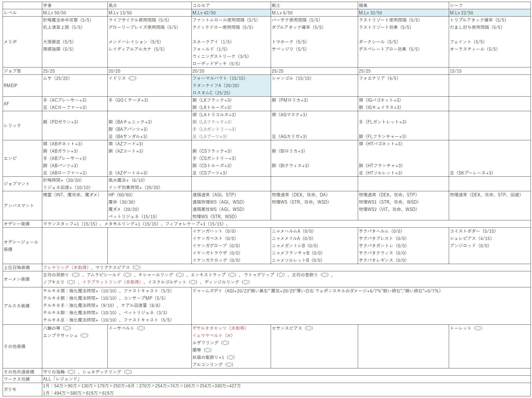The height and width of the screenshot is (398, 532).
Task: Select the コルセア column header cell
Action: click(201, 5)
